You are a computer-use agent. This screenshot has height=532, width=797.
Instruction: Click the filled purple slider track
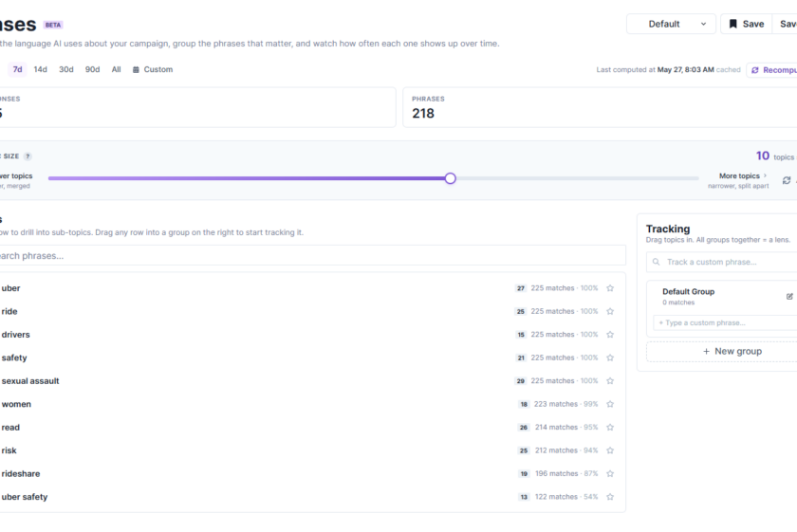247,178
